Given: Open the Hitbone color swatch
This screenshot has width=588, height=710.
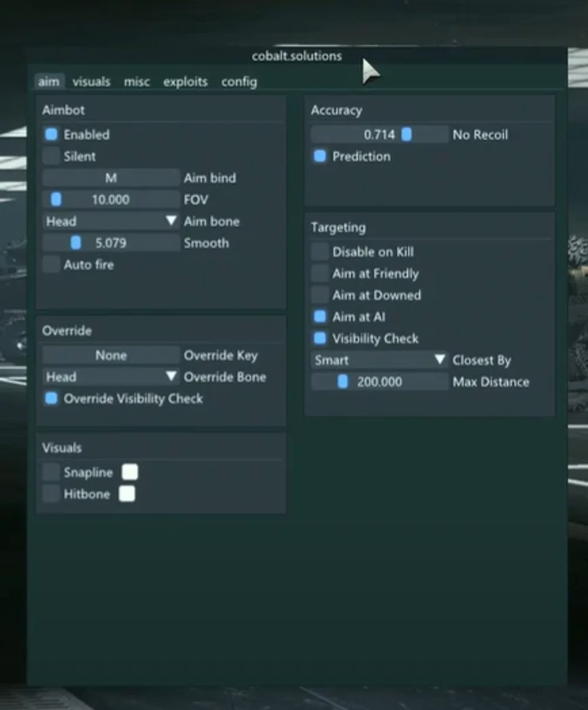Looking at the screenshot, I should tap(127, 493).
